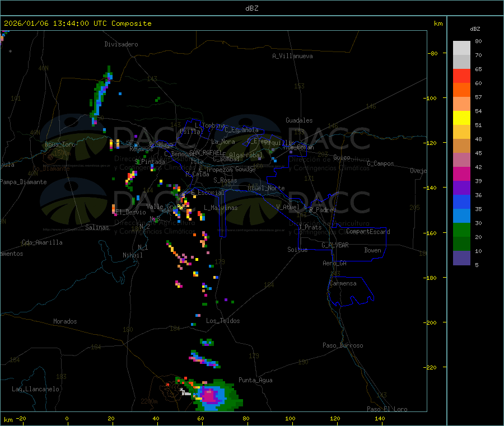Click the Agua_Toro location label
Screen dimensions: 504x426
point(60,144)
